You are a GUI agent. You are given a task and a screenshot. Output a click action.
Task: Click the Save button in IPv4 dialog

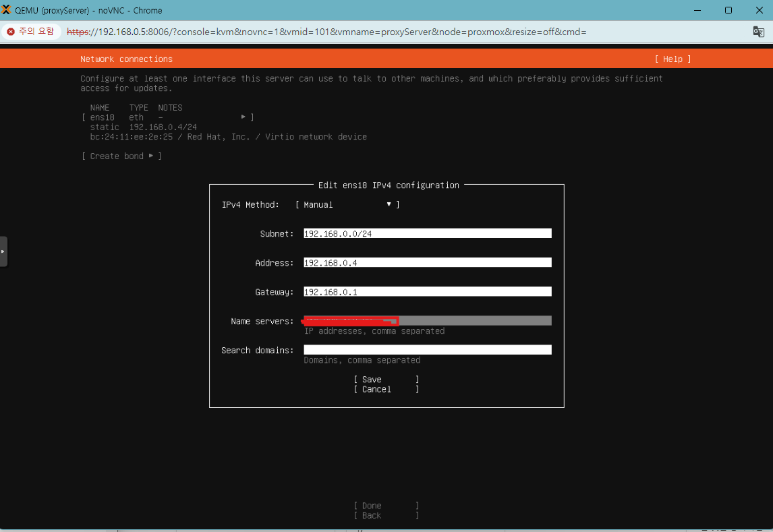(386, 380)
